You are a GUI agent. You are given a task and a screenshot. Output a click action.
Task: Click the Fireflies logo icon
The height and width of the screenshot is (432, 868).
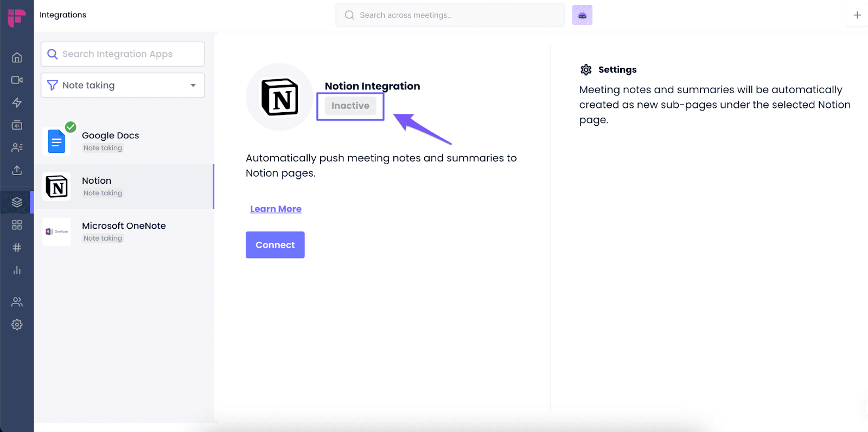(x=16, y=17)
